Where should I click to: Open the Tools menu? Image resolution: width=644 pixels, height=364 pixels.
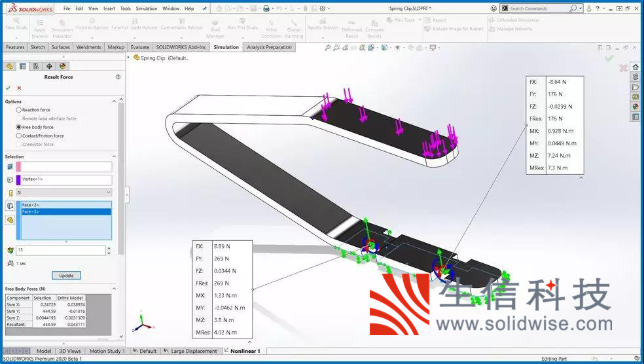[x=125, y=9]
